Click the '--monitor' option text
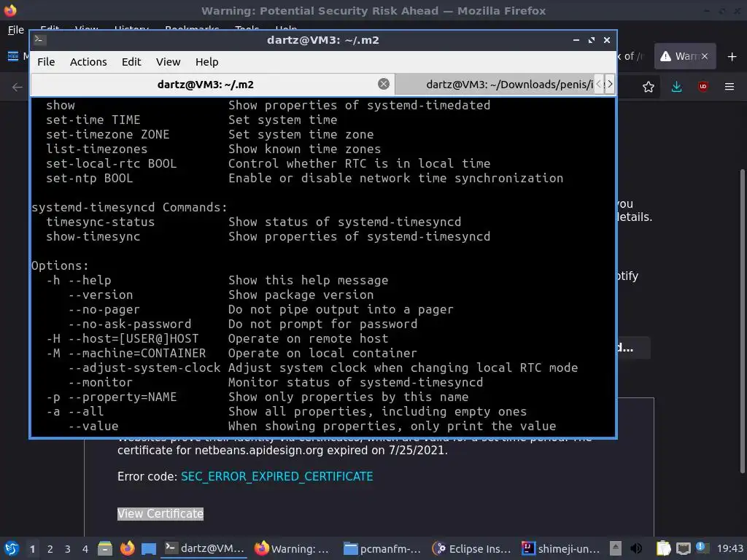Screen dimensions: 747x560 100,382
